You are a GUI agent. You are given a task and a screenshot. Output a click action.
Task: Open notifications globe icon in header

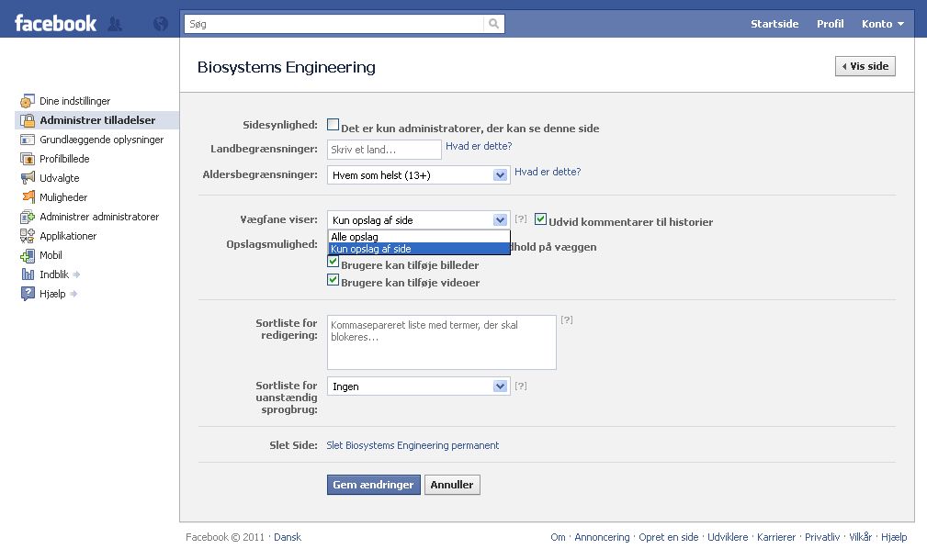(x=160, y=24)
